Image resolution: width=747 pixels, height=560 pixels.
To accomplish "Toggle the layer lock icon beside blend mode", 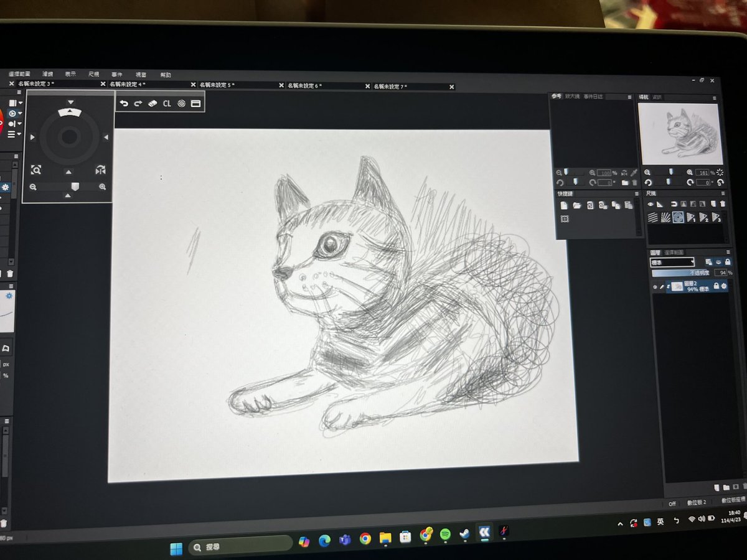I will (728, 262).
